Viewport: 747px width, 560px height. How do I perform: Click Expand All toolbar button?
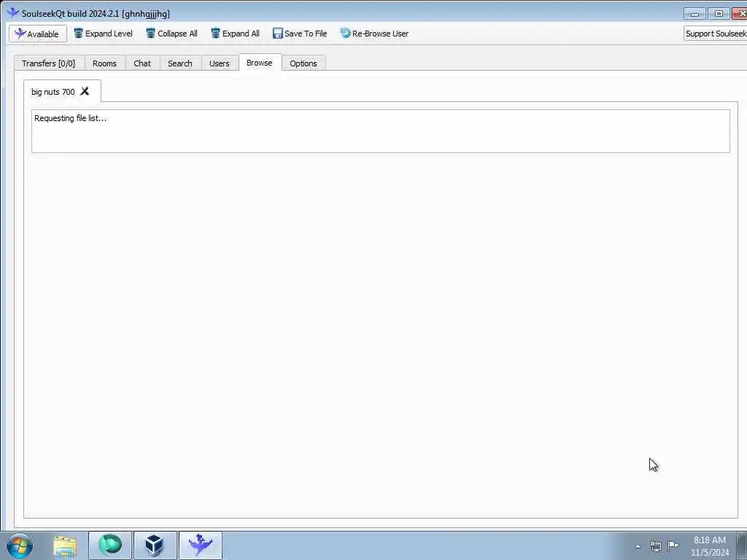(x=236, y=34)
